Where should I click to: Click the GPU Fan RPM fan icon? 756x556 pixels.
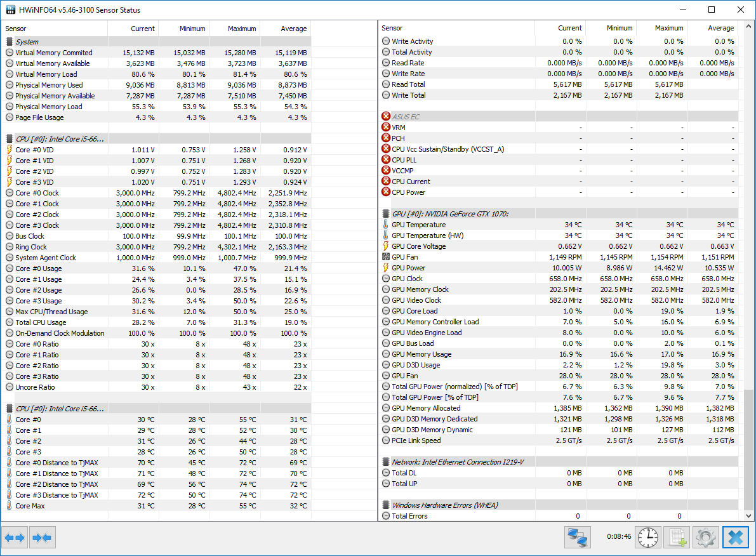tap(386, 257)
